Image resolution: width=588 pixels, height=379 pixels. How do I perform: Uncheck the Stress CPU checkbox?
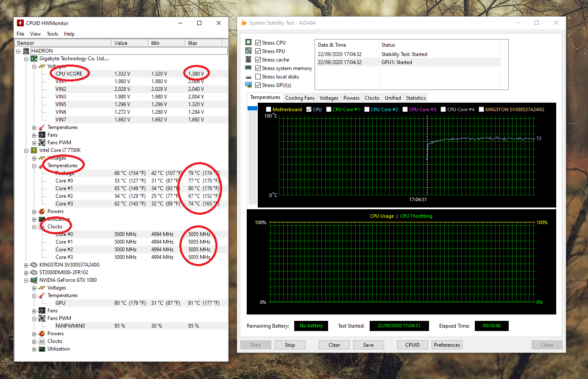click(258, 42)
